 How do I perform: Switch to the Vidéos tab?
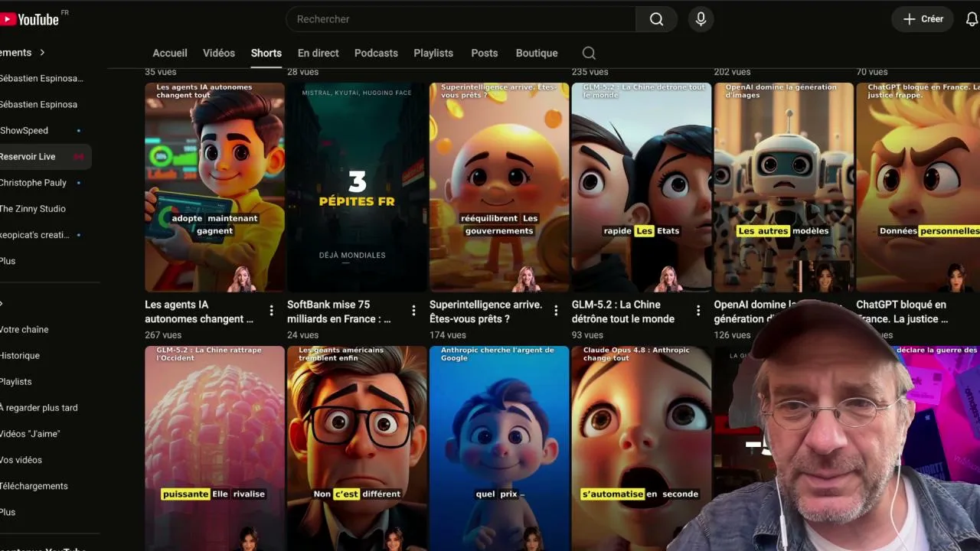(x=219, y=53)
